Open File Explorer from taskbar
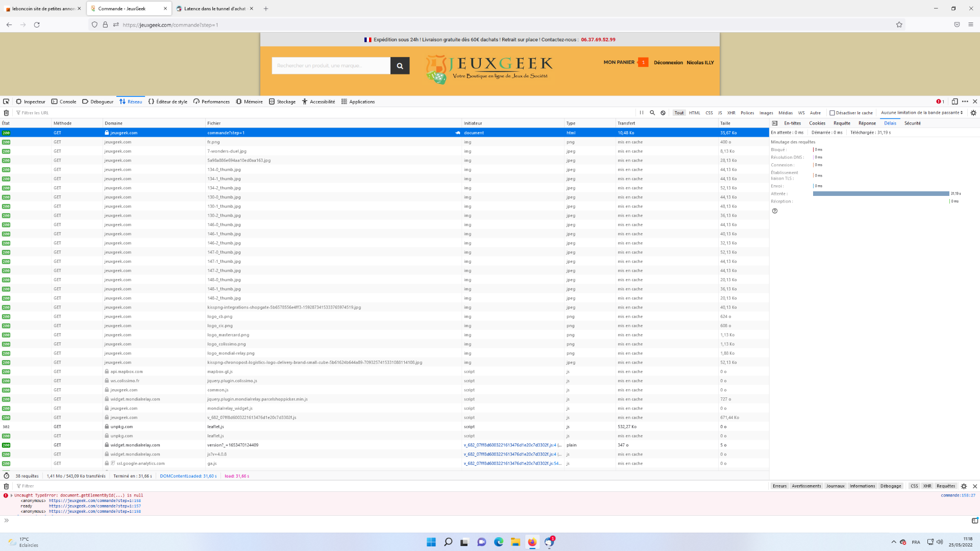Screen dimensions: 980x551 coord(516,542)
